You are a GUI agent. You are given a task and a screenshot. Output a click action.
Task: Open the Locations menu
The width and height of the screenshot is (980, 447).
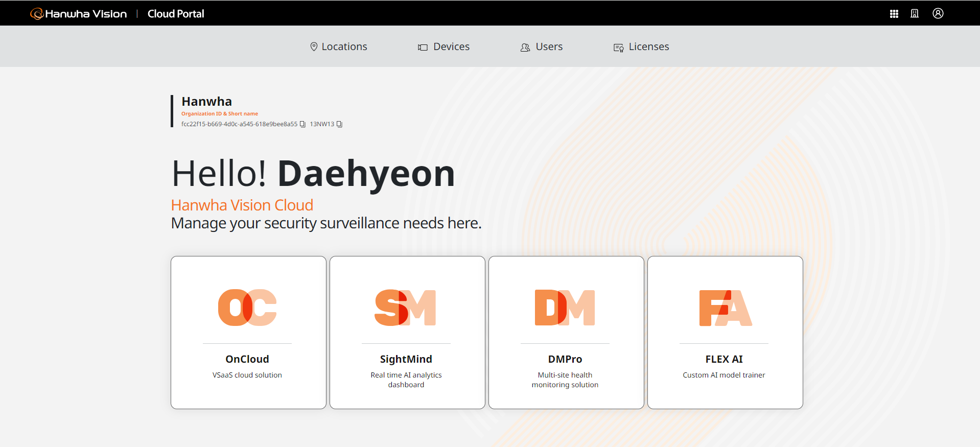click(x=338, y=46)
